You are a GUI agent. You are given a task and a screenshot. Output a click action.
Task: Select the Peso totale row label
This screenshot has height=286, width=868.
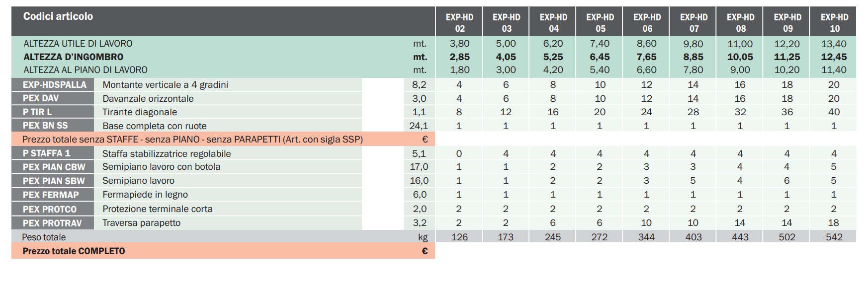click(44, 237)
